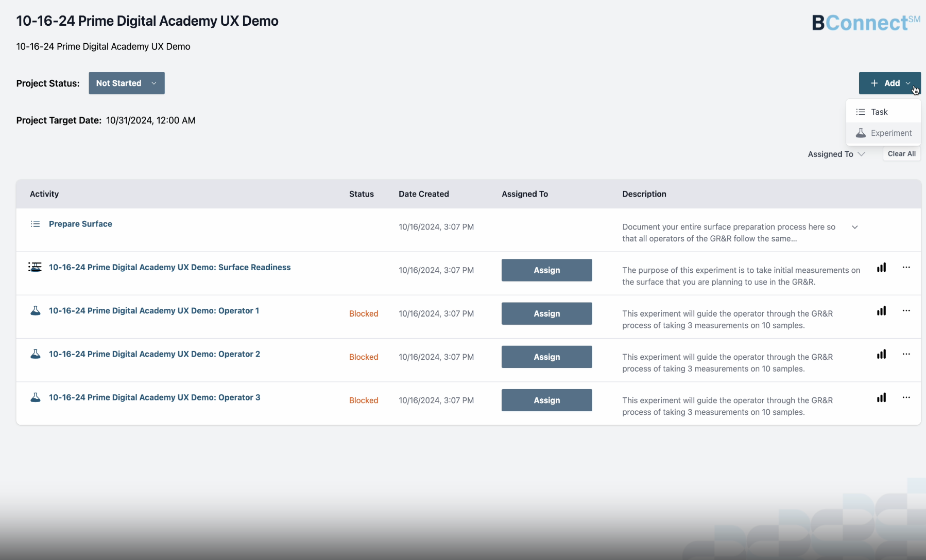The width and height of the screenshot is (926, 560).
Task: Open the bar chart for Operator 2
Action: [x=881, y=354]
